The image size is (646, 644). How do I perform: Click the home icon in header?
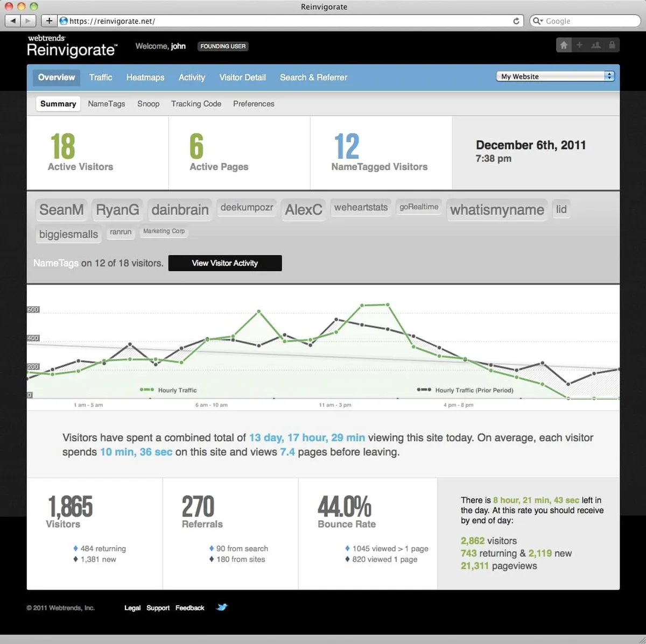pos(564,45)
